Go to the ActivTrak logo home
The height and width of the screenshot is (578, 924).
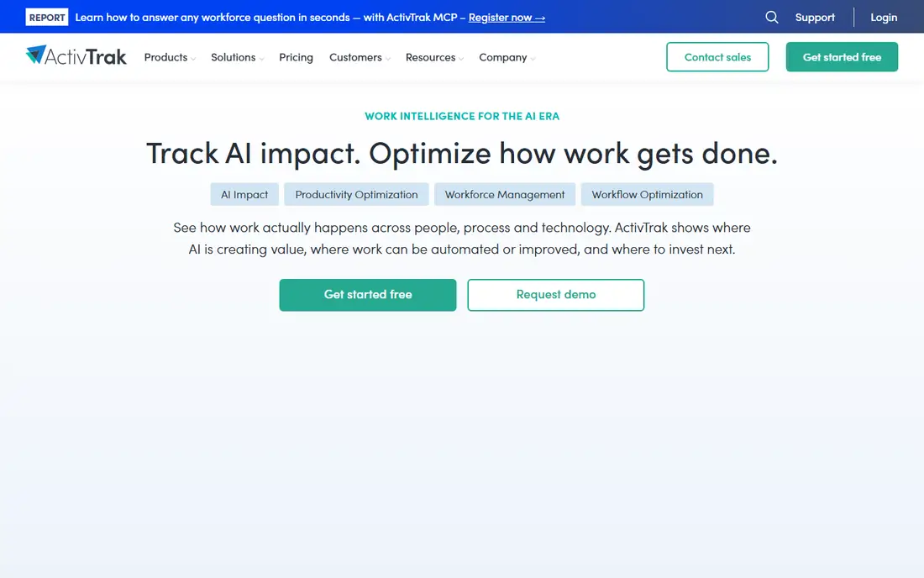point(76,56)
